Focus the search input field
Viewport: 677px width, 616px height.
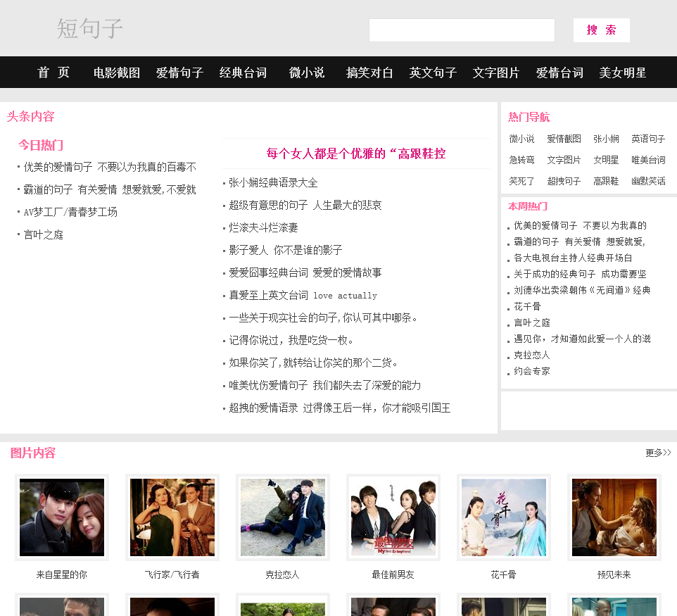click(x=462, y=30)
